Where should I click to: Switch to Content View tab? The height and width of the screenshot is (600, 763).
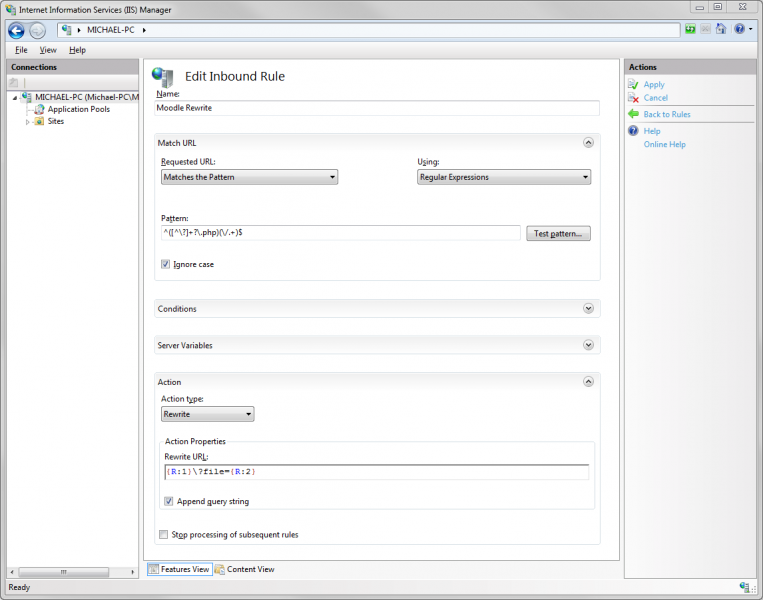click(x=245, y=569)
